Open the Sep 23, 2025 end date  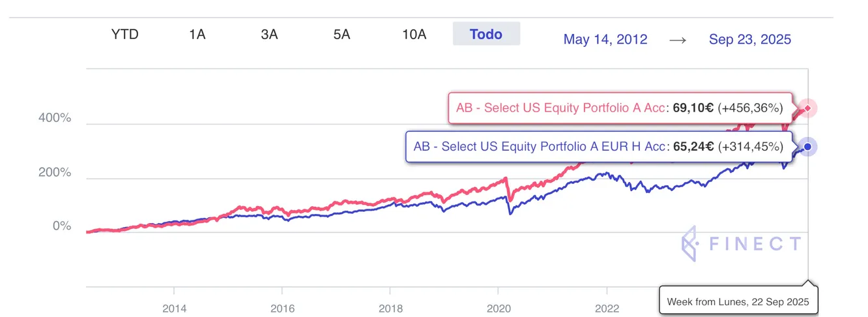(x=750, y=40)
